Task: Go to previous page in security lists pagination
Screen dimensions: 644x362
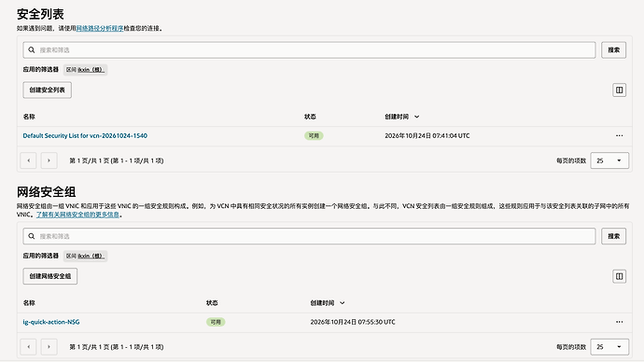Action: (28, 160)
